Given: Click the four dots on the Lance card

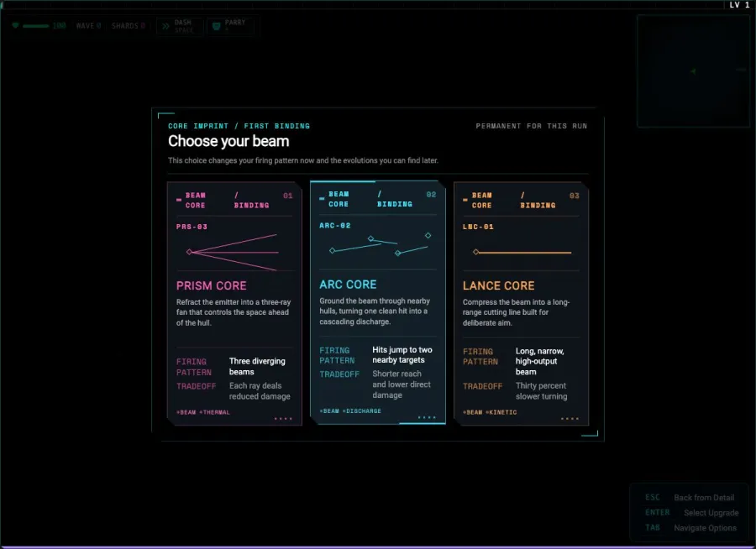Looking at the screenshot, I should (570, 418).
